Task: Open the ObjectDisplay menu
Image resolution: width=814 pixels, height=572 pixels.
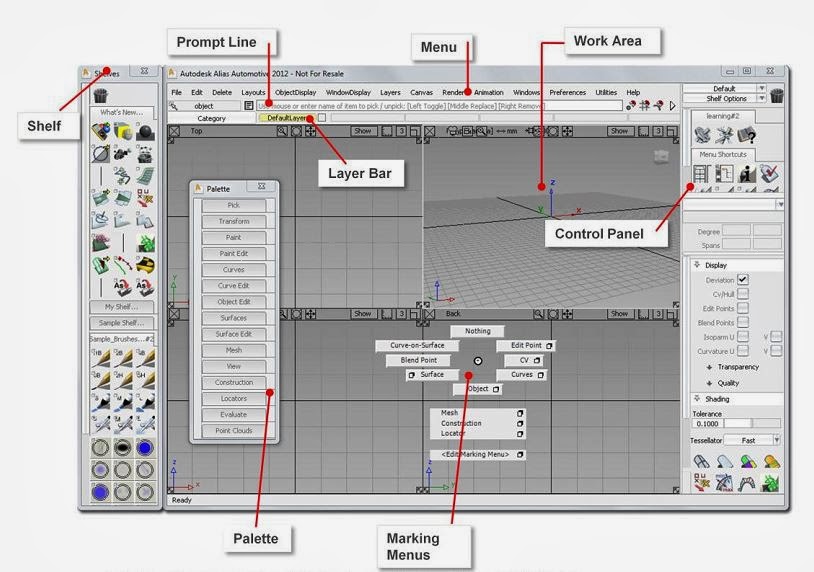Action: point(295,92)
